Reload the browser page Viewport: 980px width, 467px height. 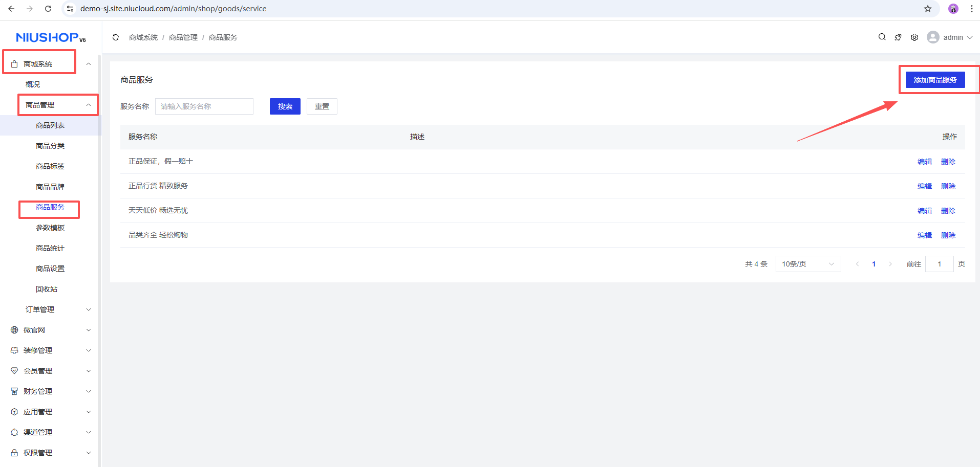tap(48, 9)
